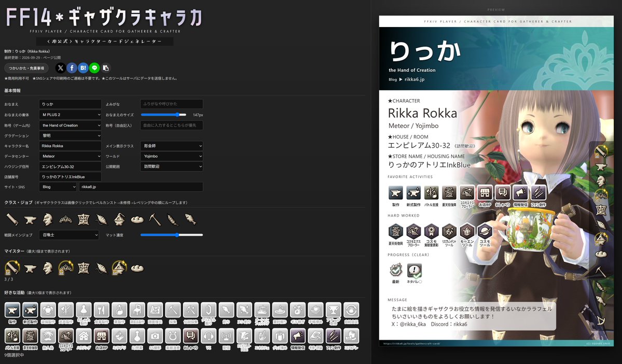This screenshot has width=622, height=364.
Task: Click Fisher fish icon in Class/Job row
Action: click(x=190, y=219)
